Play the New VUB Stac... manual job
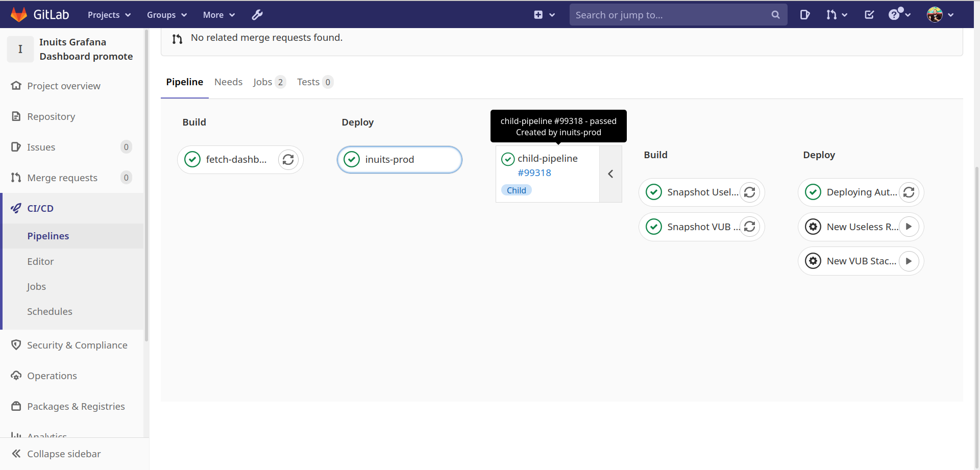The height and width of the screenshot is (470, 980). click(909, 261)
